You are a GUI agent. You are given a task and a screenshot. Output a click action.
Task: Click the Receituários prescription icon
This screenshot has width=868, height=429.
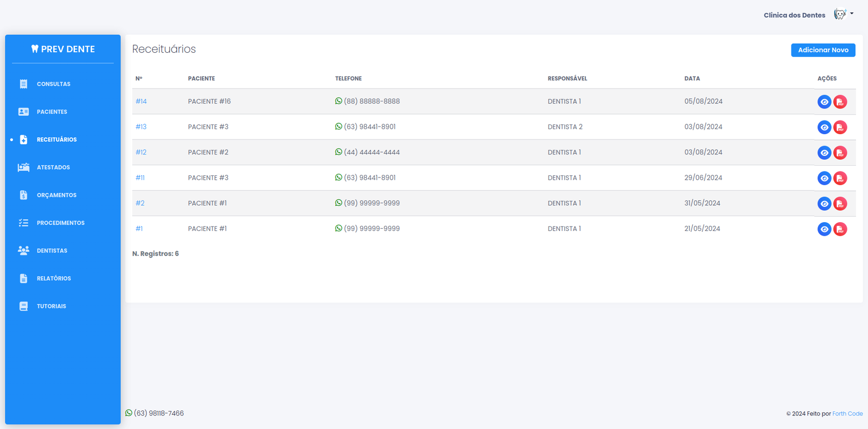tap(23, 140)
